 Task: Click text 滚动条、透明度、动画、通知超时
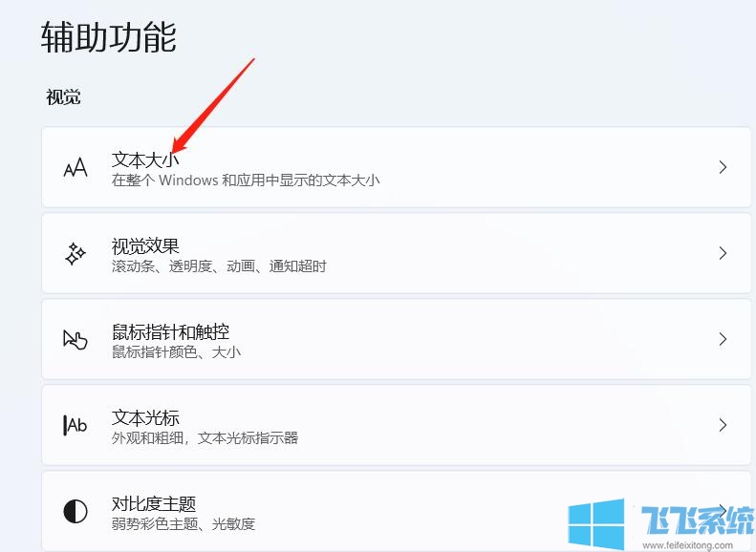pos(219,266)
